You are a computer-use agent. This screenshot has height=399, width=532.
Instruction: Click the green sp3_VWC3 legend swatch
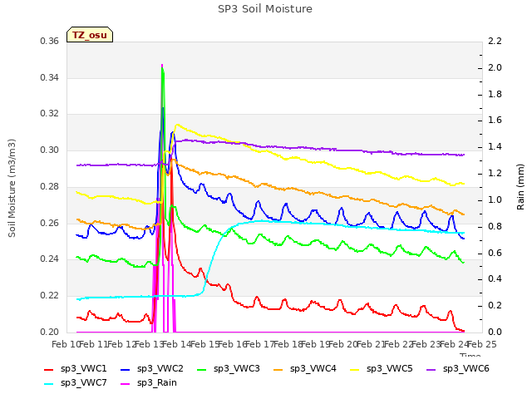(201, 369)
